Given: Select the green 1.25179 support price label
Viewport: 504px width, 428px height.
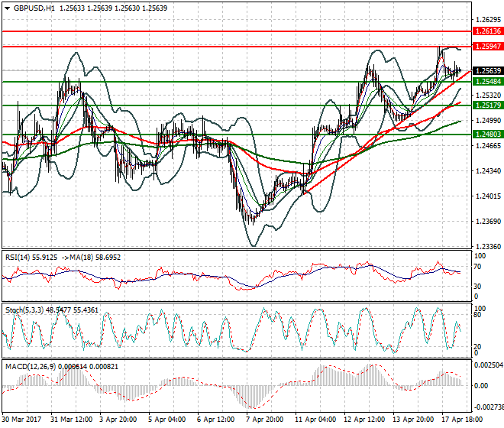Looking at the screenshot, I should (x=488, y=105).
